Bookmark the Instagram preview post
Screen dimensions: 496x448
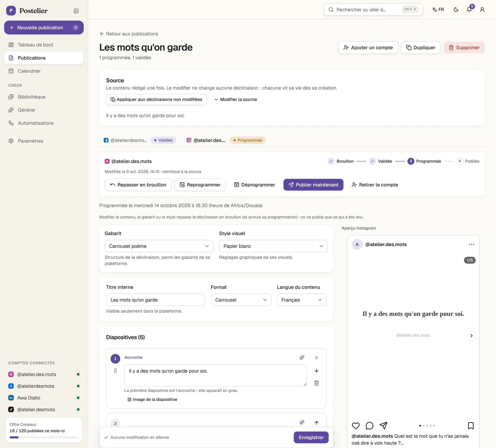471,426
